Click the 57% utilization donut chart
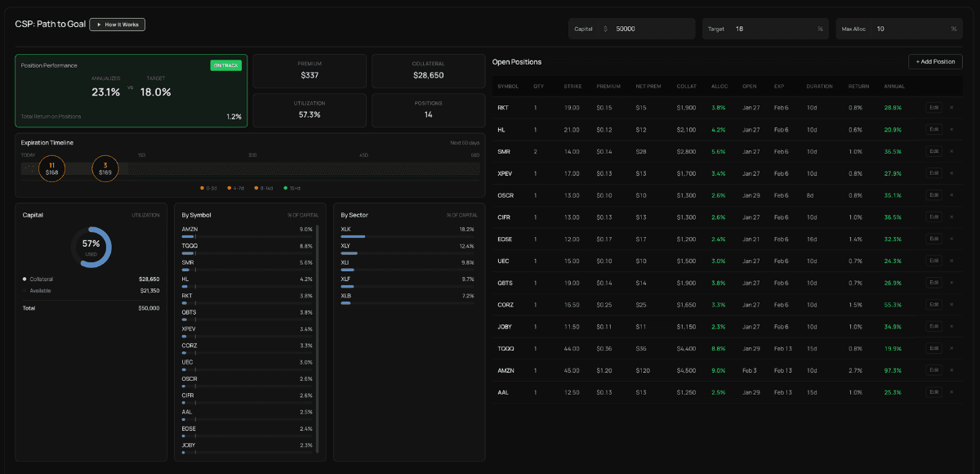Image resolution: width=980 pixels, height=474 pixels. tap(91, 247)
